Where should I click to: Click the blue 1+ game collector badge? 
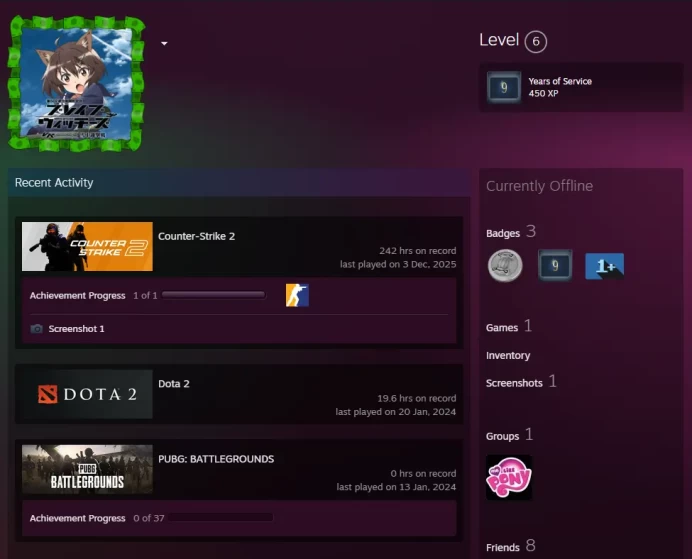coord(604,266)
